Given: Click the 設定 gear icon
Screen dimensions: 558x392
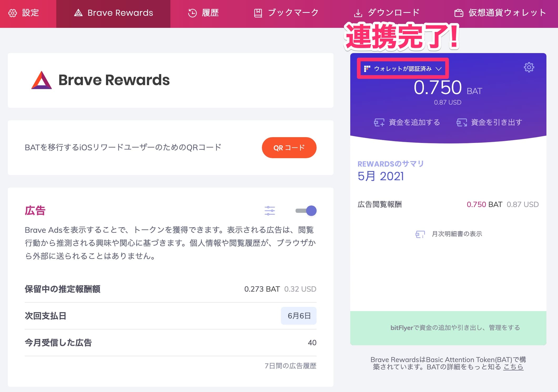Looking at the screenshot, I should [13, 13].
